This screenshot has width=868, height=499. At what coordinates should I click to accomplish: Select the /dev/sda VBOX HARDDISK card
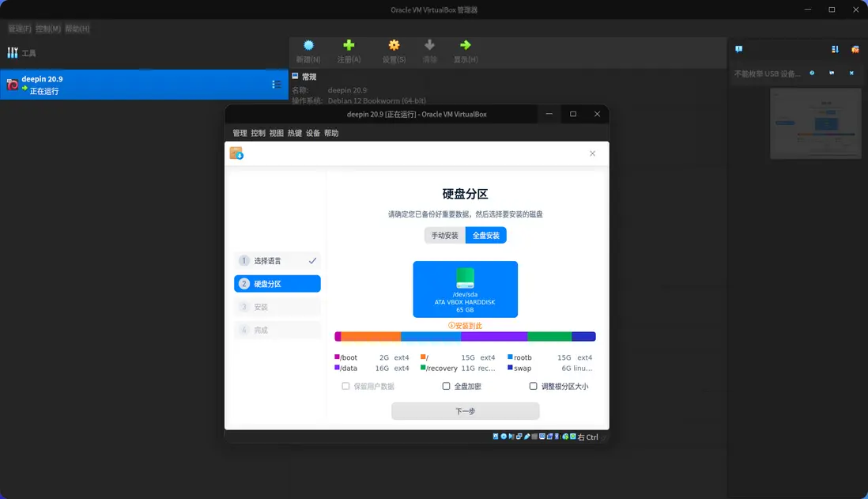point(465,289)
